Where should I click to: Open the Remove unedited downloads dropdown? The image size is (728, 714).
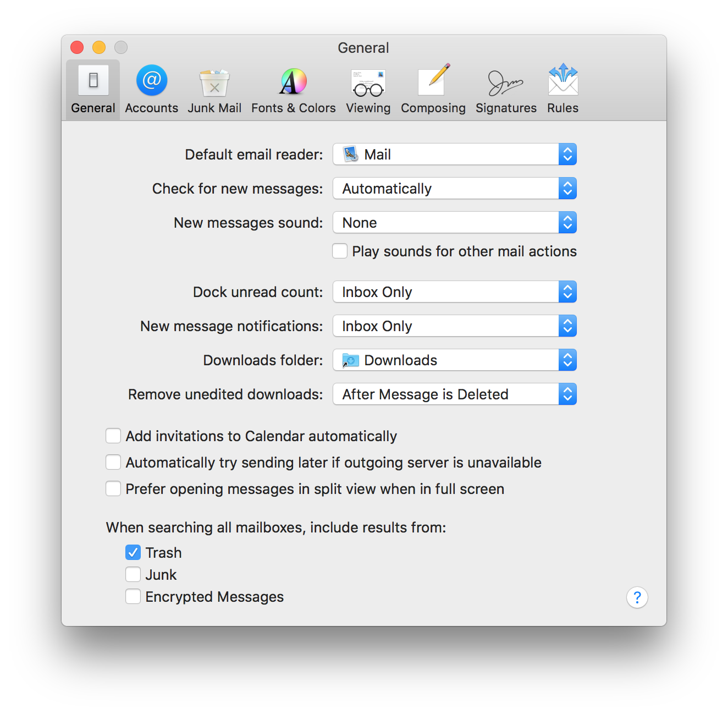(x=455, y=394)
